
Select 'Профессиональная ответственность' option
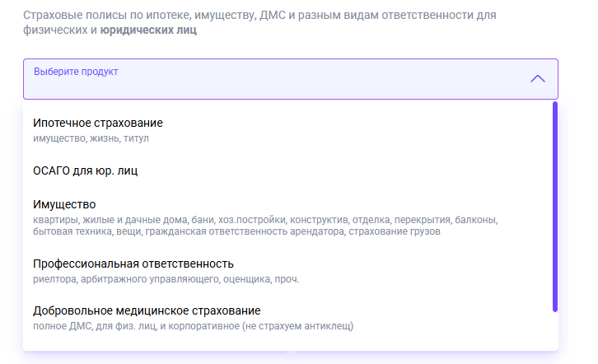133,264
